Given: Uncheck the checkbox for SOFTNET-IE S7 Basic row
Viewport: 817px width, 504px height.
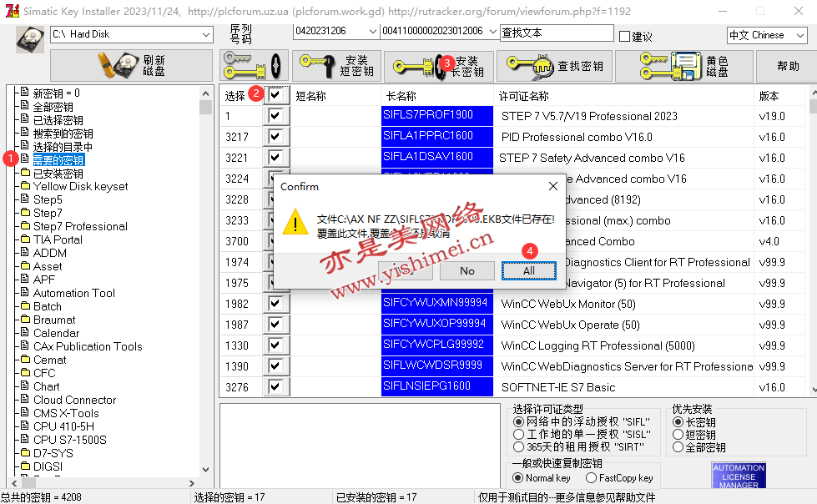Looking at the screenshot, I should click(x=275, y=386).
